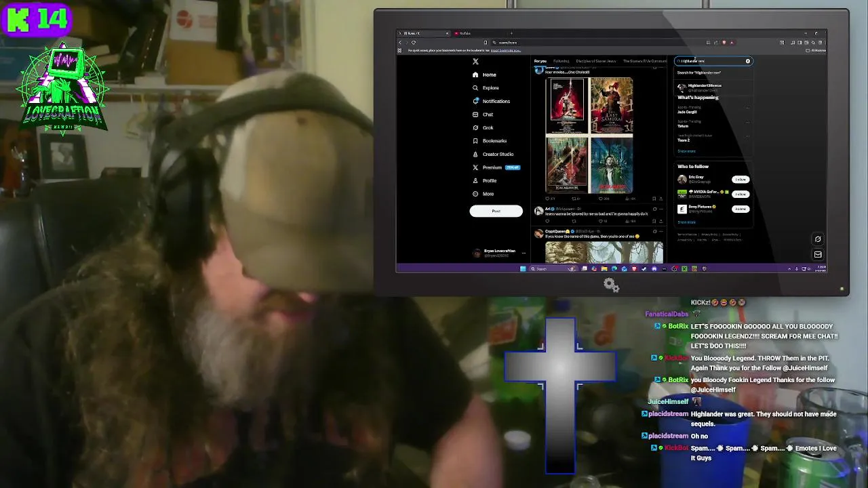Clear the search box with the X icon
The image size is (868, 488).
tap(748, 61)
